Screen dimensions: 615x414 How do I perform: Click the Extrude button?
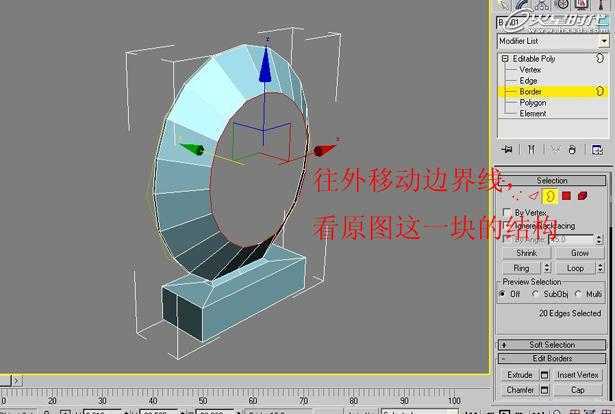520,375
